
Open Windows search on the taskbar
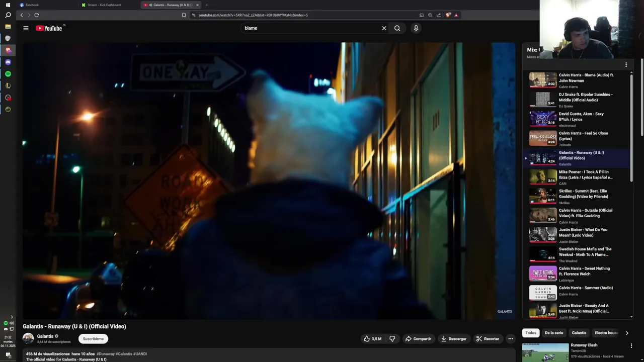[8, 16]
